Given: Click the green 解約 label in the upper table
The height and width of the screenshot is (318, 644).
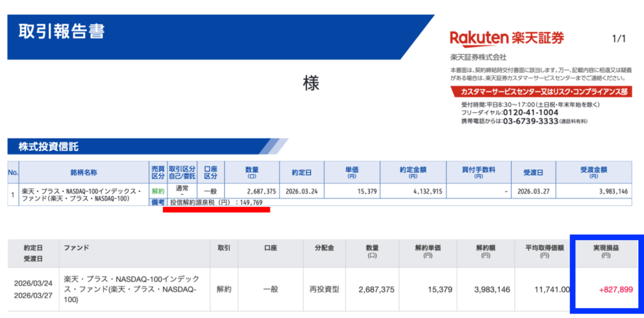Looking at the screenshot, I should [157, 191].
